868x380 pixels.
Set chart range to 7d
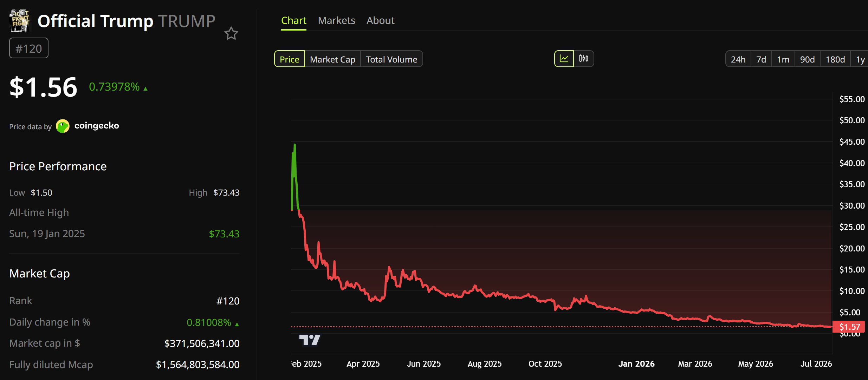point(761,59)
